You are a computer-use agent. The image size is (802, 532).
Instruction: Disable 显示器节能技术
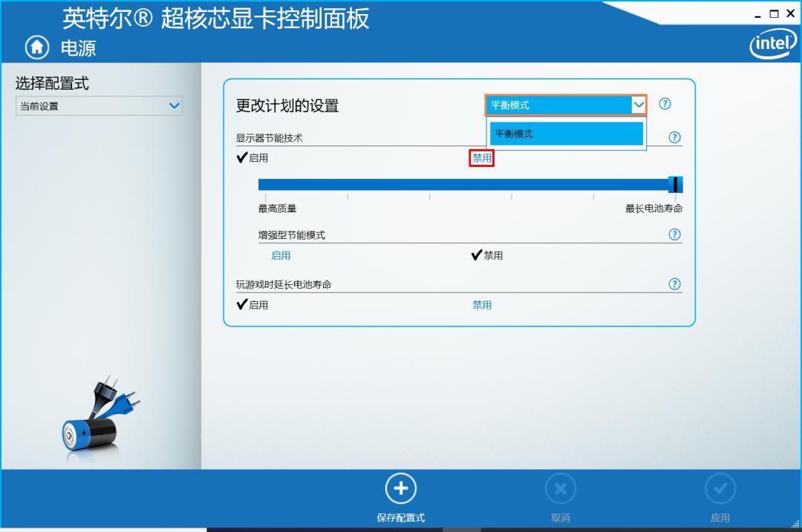point(481,158)
